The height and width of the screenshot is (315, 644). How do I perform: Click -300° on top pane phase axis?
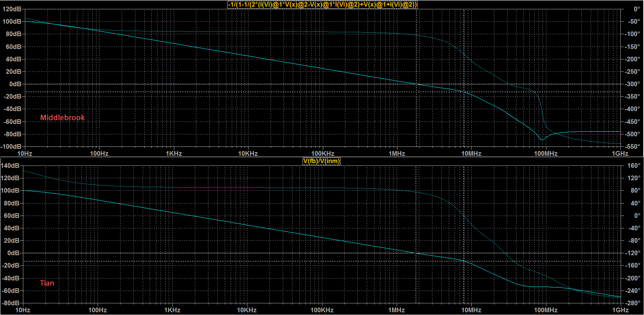point(633,84)
